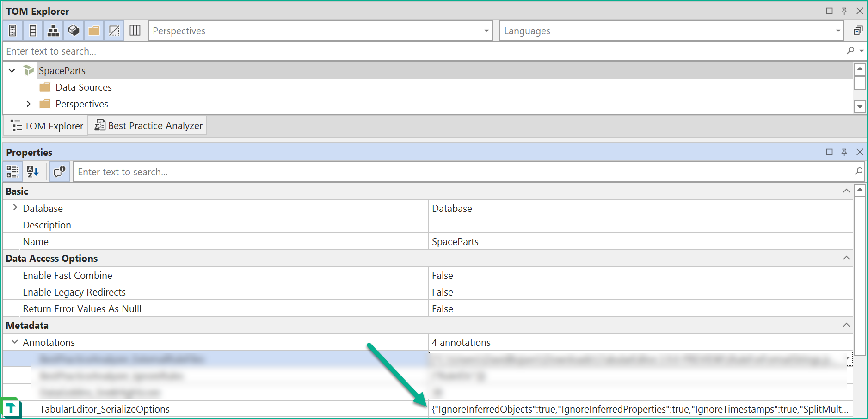The height and width of the screenshot is (419, 868).
Task: Toggle the info columns view button
Action: [135, 31]
